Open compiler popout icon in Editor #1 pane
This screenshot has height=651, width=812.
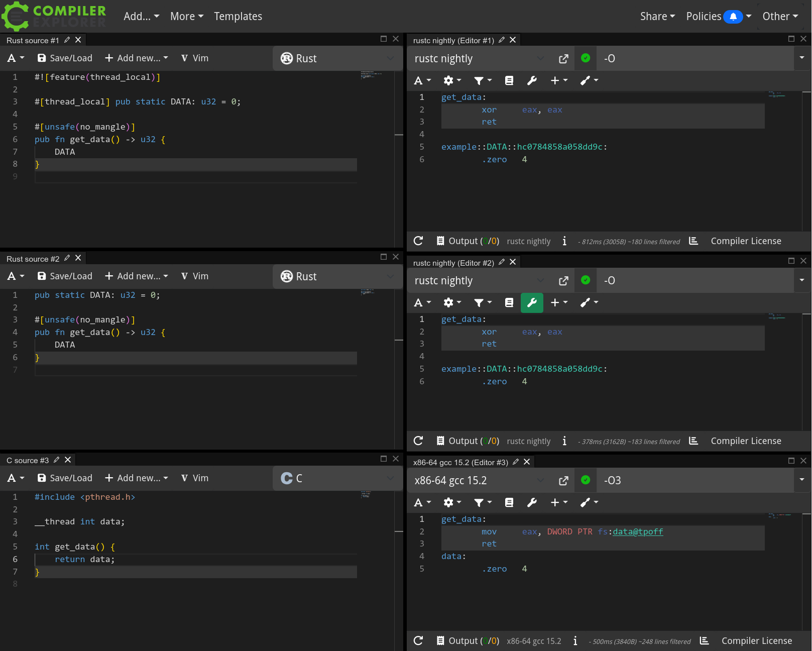pyautogui.click(x=563, y=59)
